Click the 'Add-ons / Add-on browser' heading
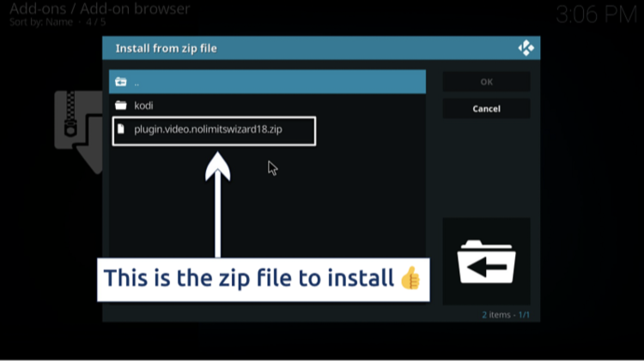 click(x=100, y=9)
